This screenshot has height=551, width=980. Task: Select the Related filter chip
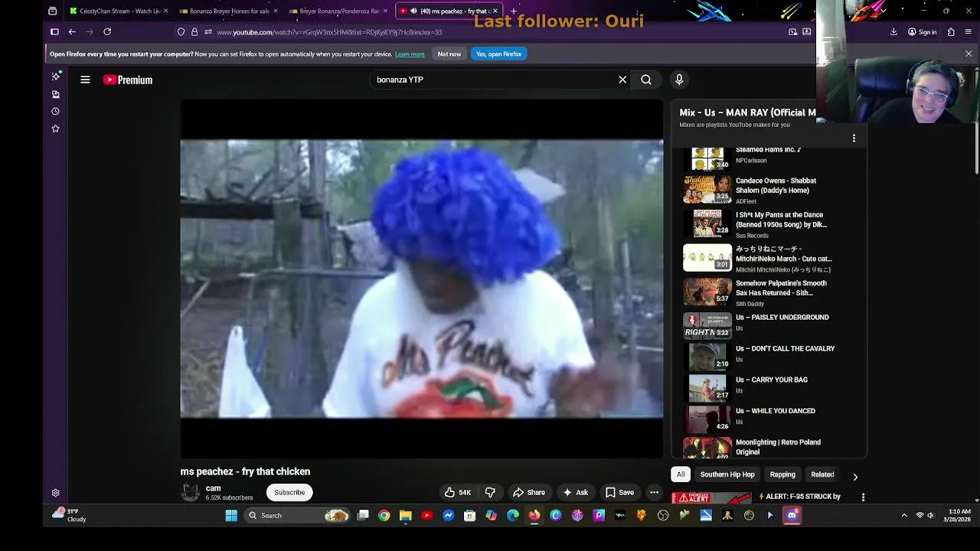coord(822,474)
